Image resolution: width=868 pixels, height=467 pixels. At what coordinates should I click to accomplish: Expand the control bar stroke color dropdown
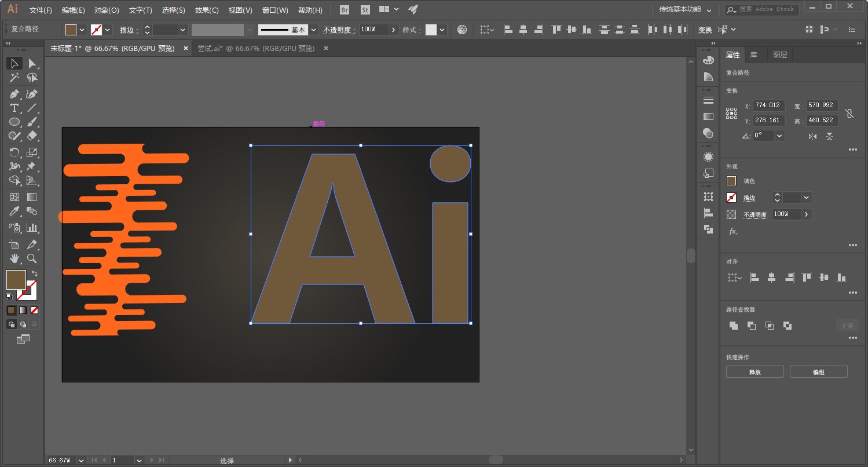pos(108,30)
